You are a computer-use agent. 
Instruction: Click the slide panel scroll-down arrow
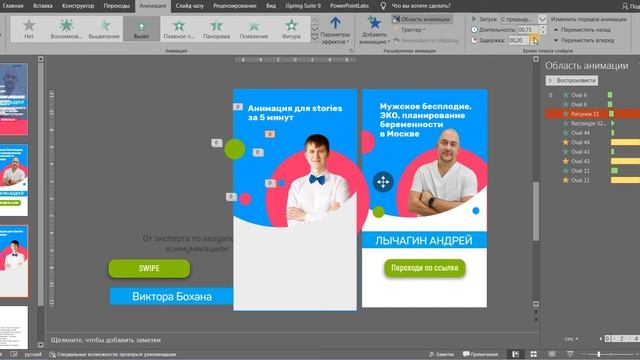click(x=40, y=345)
